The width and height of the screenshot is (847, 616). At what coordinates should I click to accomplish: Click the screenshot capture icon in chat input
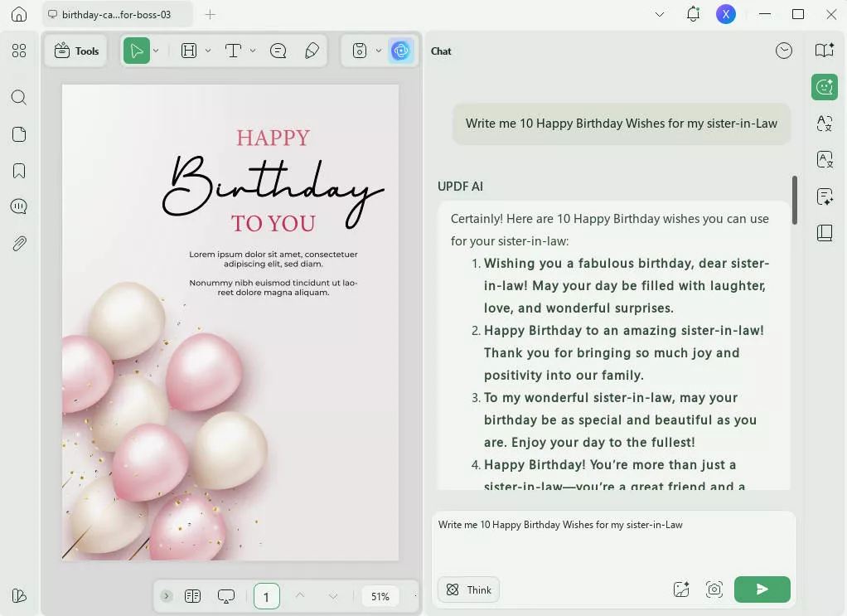(714, 589)
